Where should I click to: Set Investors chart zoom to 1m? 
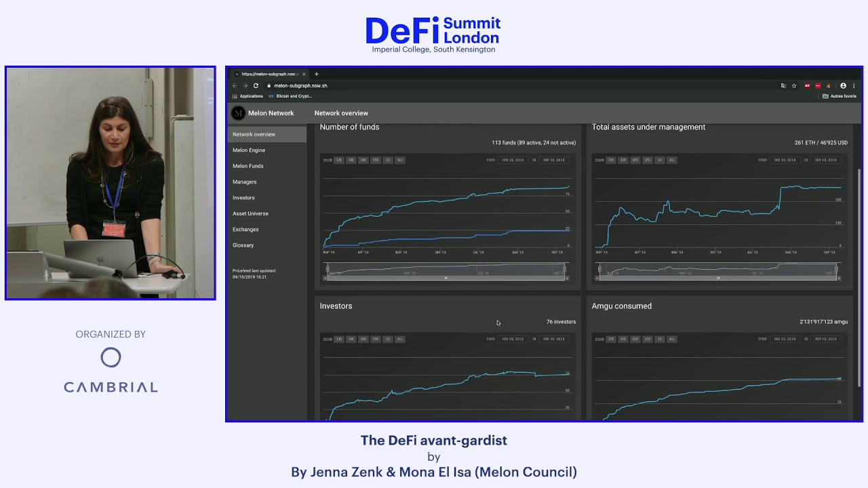(x=339, y=339)
